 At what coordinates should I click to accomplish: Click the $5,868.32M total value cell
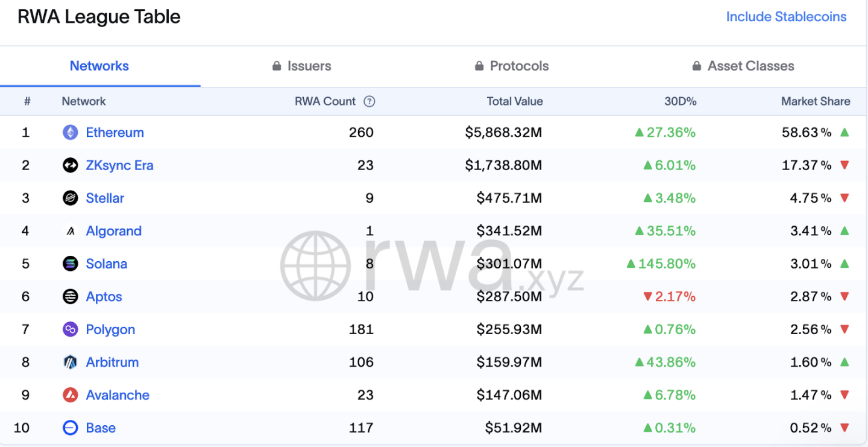(503, 133)
